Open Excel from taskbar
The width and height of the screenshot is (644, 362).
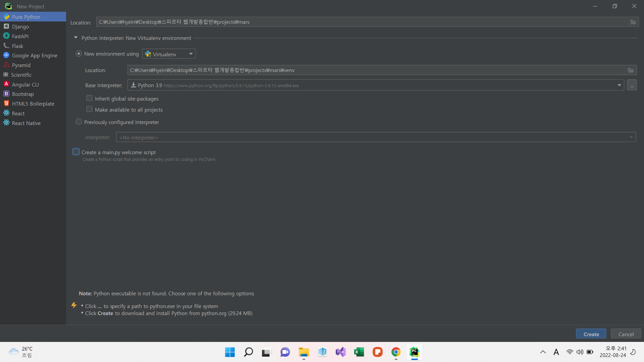click(359, 352)
